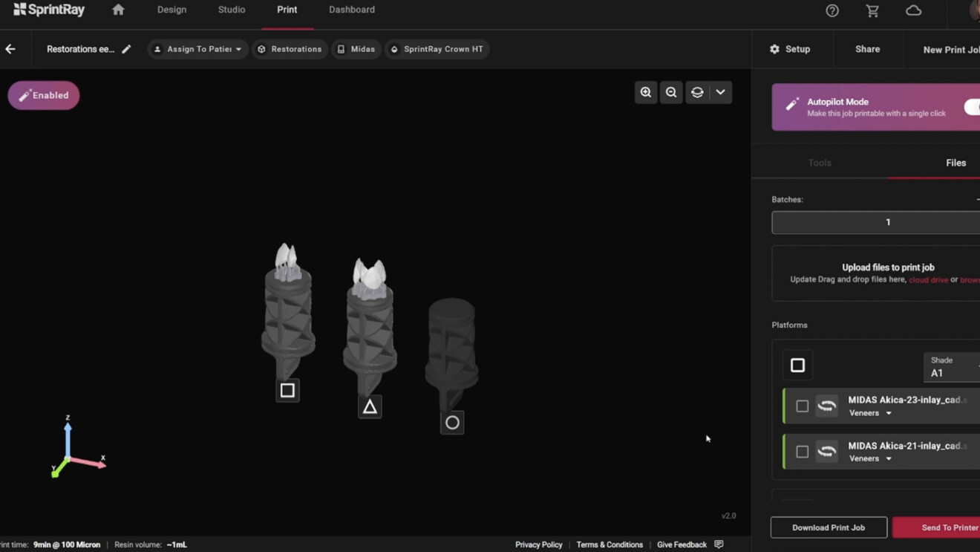Image resolution: width=980 pixels, height=552 pixels.
Task: Open the shopping cart
Action: tap(872, 10)
